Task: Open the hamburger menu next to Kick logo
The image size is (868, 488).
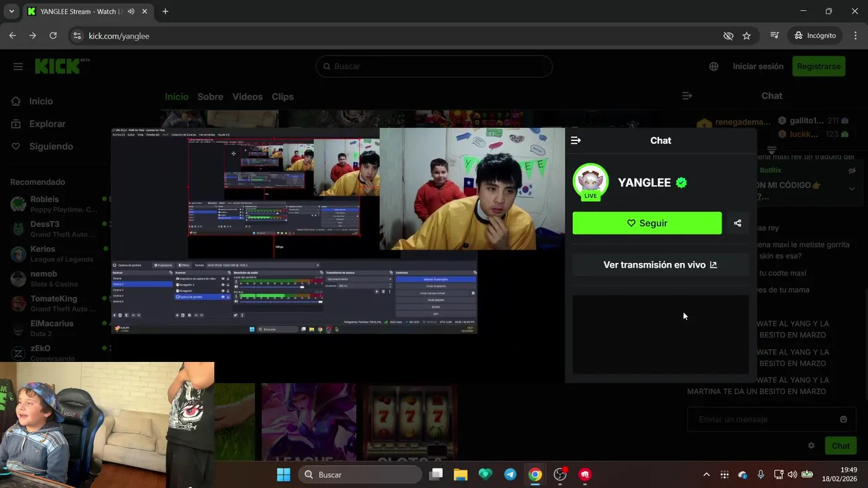Action: [18, 66]
